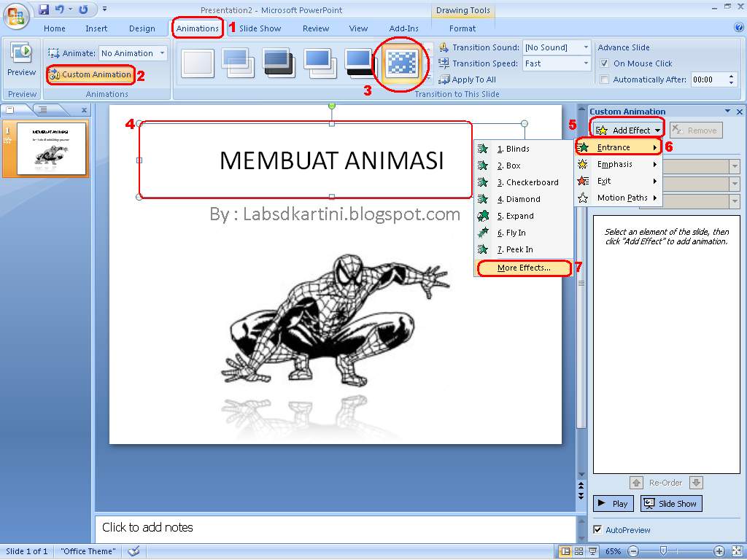The height and width of the screenshot is (560, 747).
Task: Switch to Design tab
Action: (142, 28)
